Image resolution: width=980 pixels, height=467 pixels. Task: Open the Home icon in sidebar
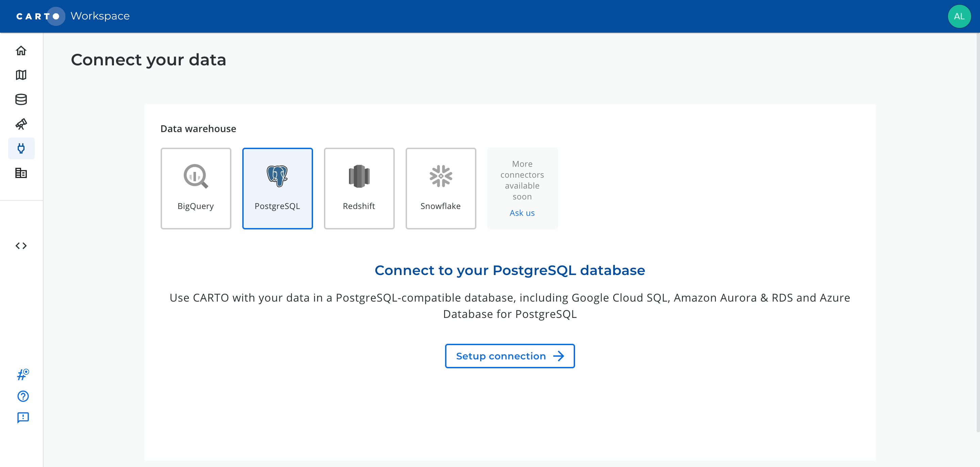[x=21, y=51]
